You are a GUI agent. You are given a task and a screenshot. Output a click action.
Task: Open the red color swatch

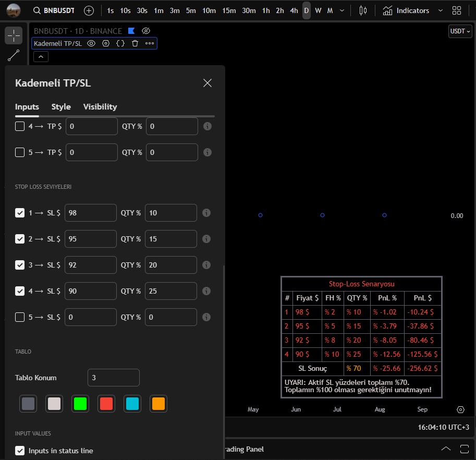[106, 404]
